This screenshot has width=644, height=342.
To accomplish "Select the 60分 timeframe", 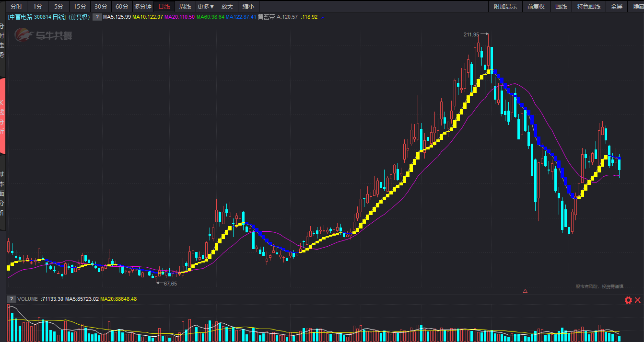I will click(122, 6).
